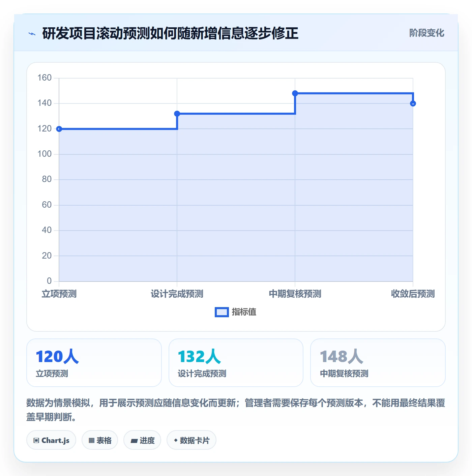Viewport: 472px width, 476px height.
Task: Click the 进度 tag chip
Action: (142, 440)
